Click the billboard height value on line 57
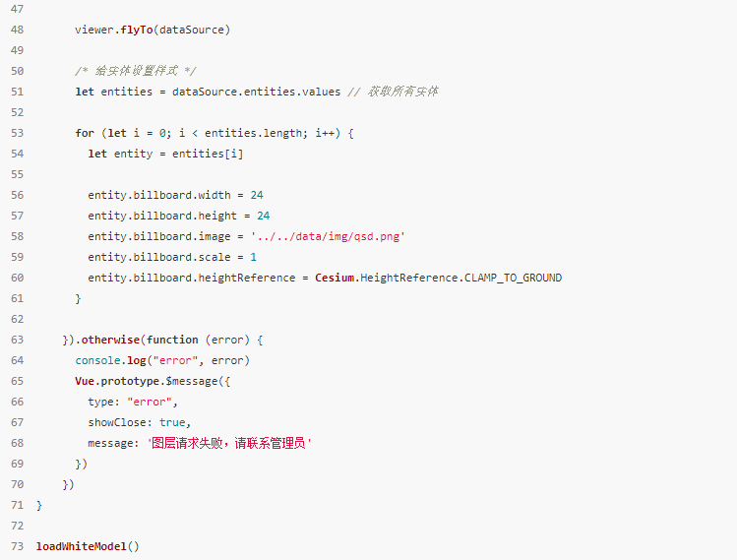 (264, 216)
